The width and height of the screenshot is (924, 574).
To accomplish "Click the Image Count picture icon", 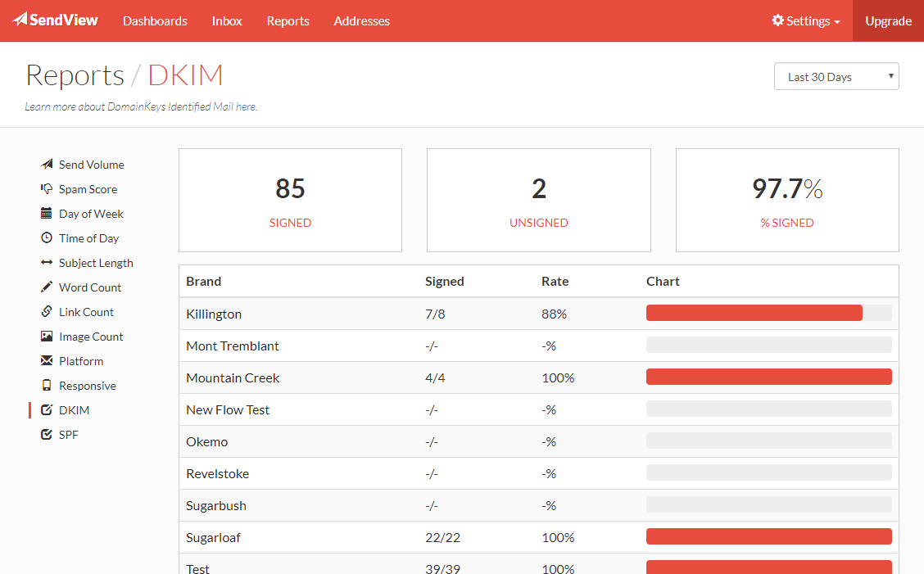I will (47, 336).
